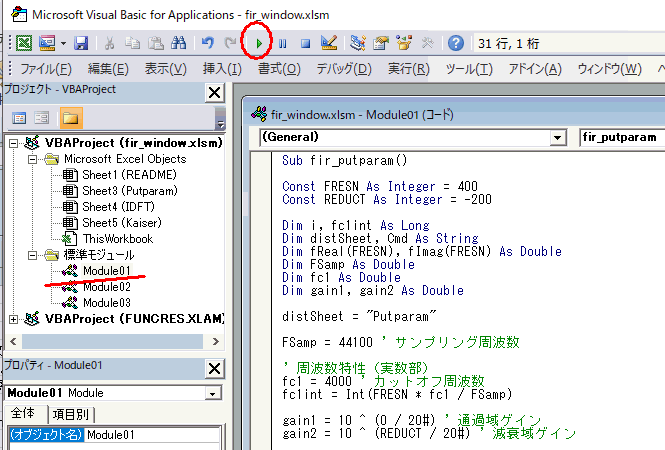Image resolution: width=665 pixels, height=450 pixels.
Task: Click project tree scroll left arrow
Action: pyautogui.click(x=13, y=341)
